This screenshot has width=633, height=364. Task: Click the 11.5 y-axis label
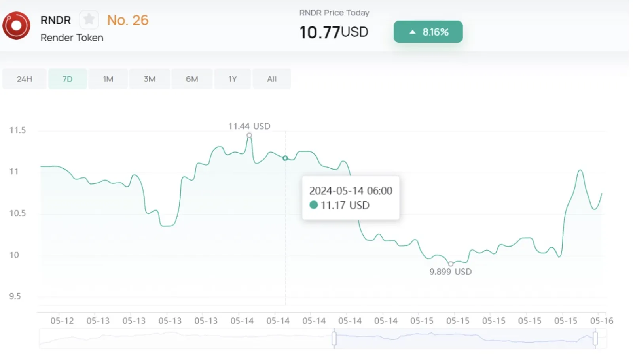(x=17, y=130)
